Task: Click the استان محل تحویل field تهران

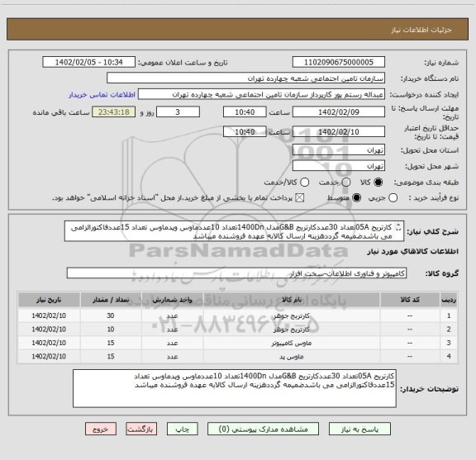Action: pos(339,150)
